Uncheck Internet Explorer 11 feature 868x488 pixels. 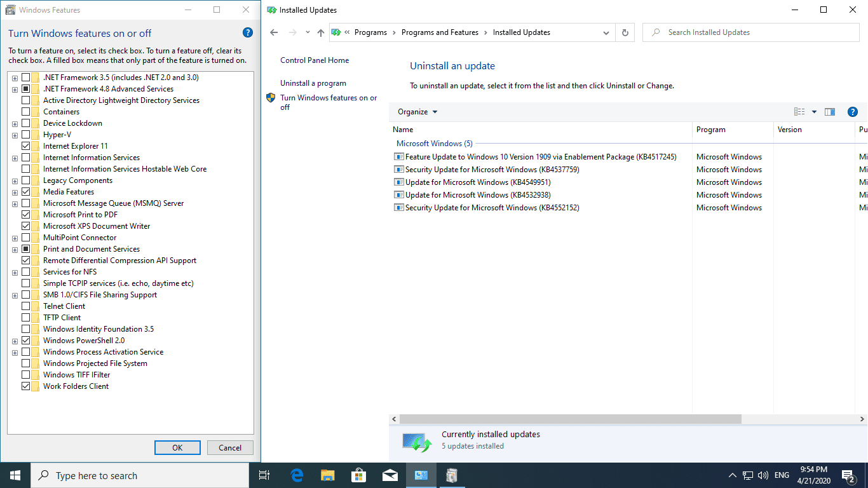(26, 146)
